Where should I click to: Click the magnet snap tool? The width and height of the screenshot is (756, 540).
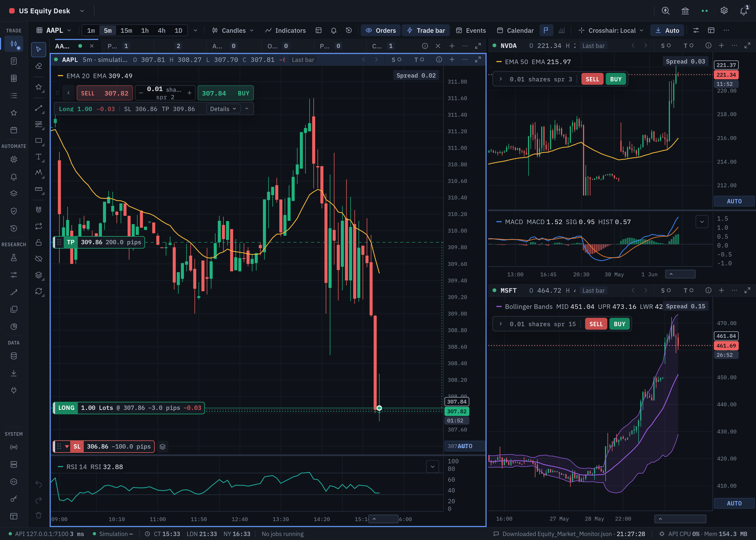(39, 210)
